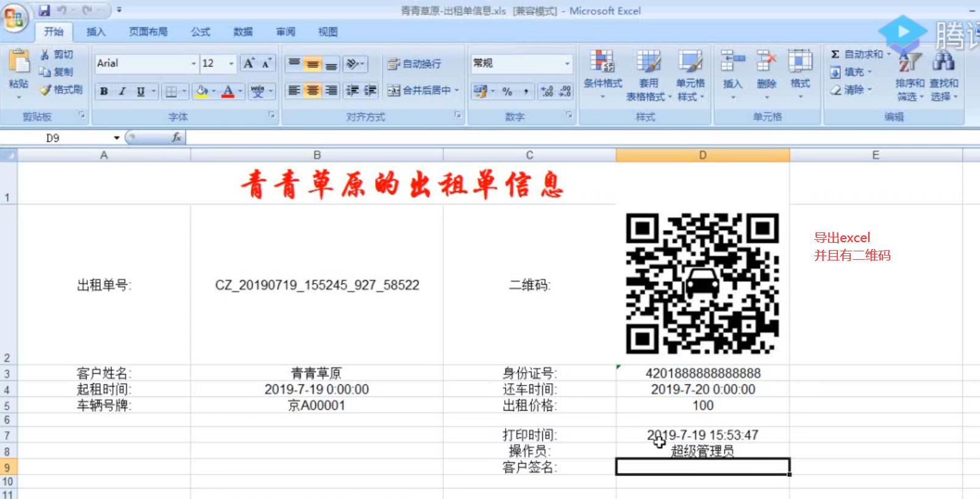Open Sort & Filter 排序和筛选

pyautogui.click(x=909, y=76)
